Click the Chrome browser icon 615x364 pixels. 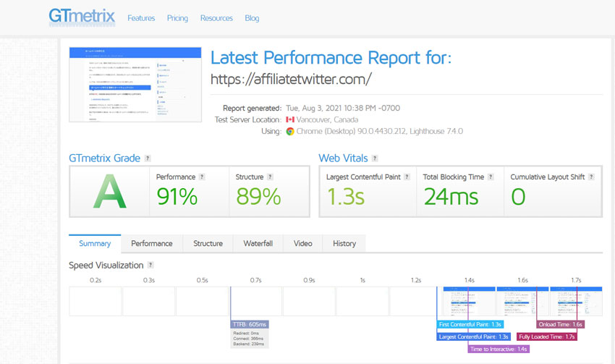290,132
